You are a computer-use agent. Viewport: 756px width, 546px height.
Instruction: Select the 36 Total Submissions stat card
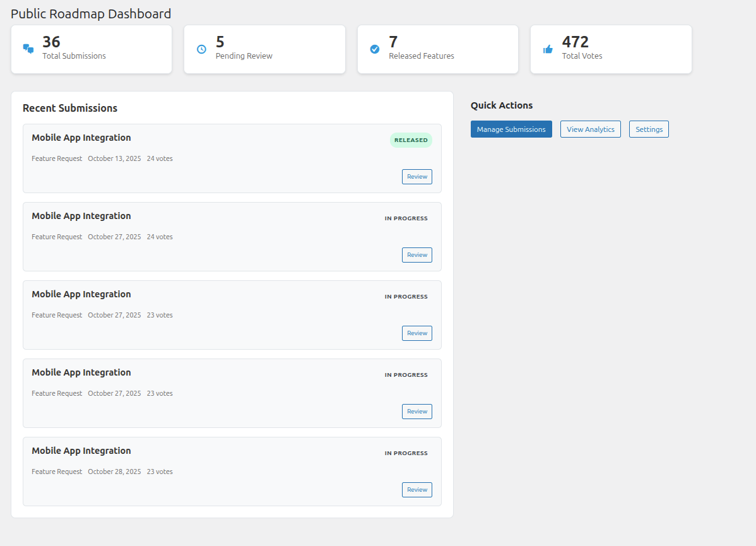click(x=92, y=49)
